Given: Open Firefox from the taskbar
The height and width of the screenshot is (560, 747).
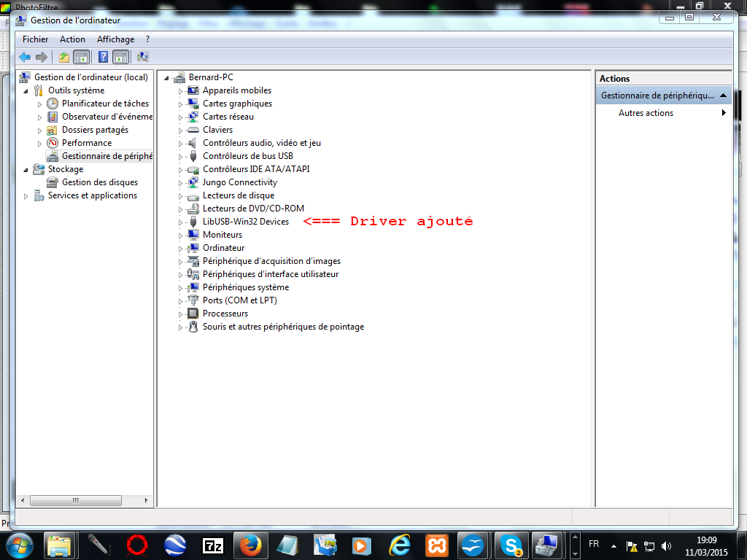Looking at the screenshot, I should tap(250, 545).
